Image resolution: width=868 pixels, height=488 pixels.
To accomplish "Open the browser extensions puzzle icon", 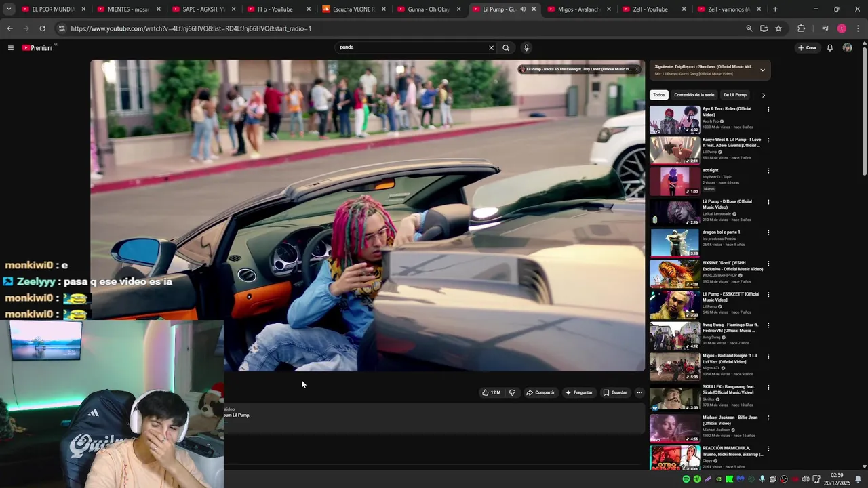I will pos(801,28).
